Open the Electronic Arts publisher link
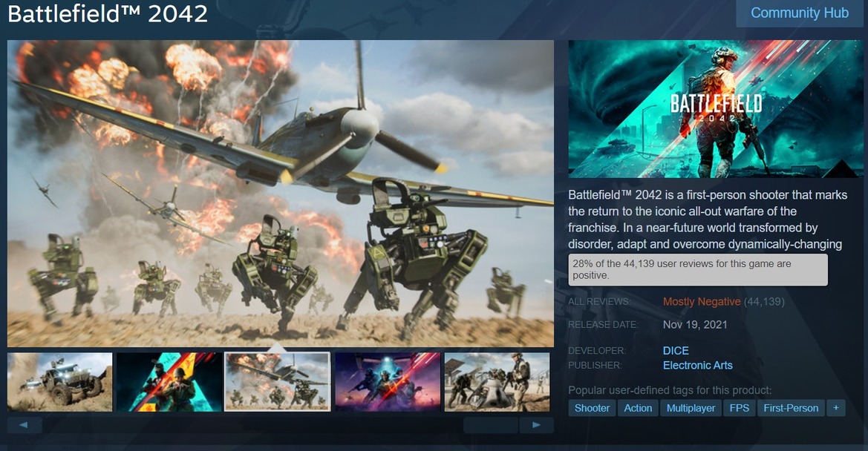Screen dimensions: 868x451 (697, 366)
